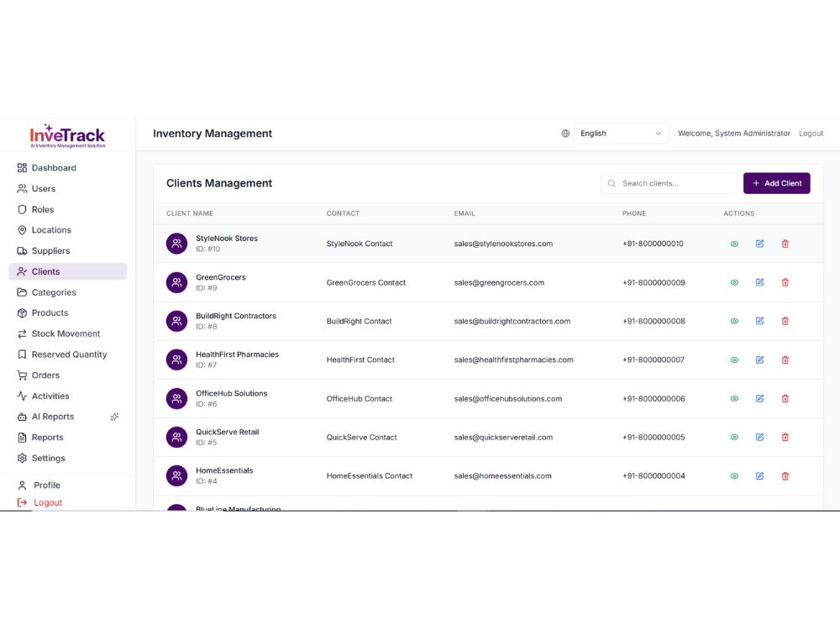The image size is (840, 630).
Task: Click the HealthFirst Contact cell
Action: (360, 360)
